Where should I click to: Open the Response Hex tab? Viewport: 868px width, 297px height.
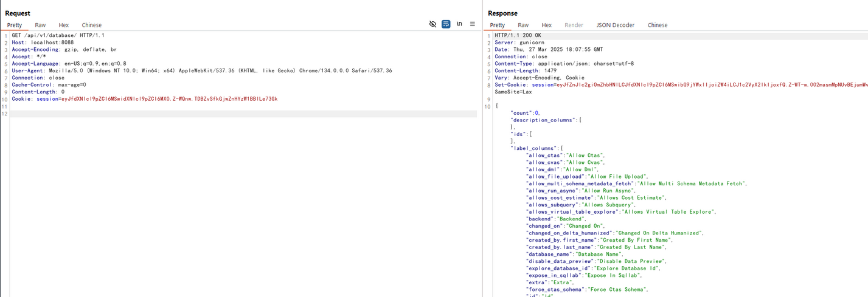pos(547,25)
